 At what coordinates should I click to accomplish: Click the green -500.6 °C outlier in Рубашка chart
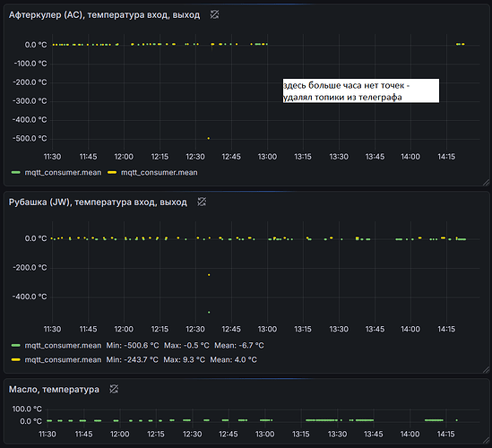point(209,312)
